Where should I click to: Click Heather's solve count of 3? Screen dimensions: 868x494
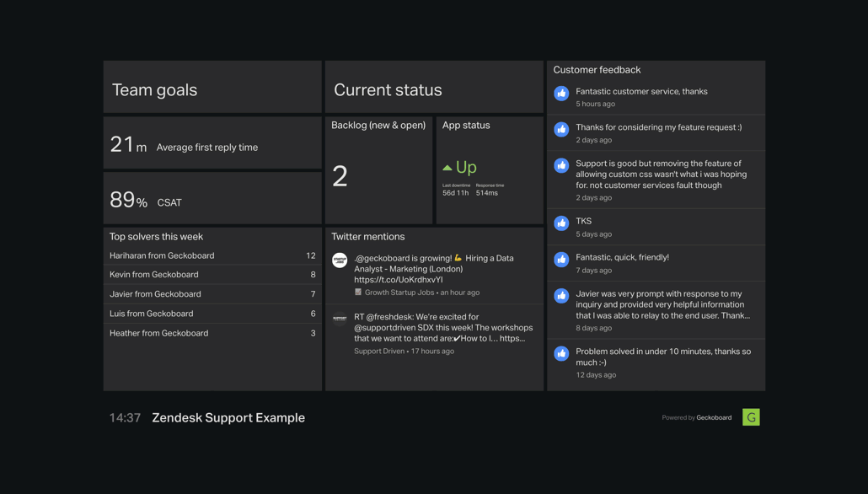coord(313,333)
